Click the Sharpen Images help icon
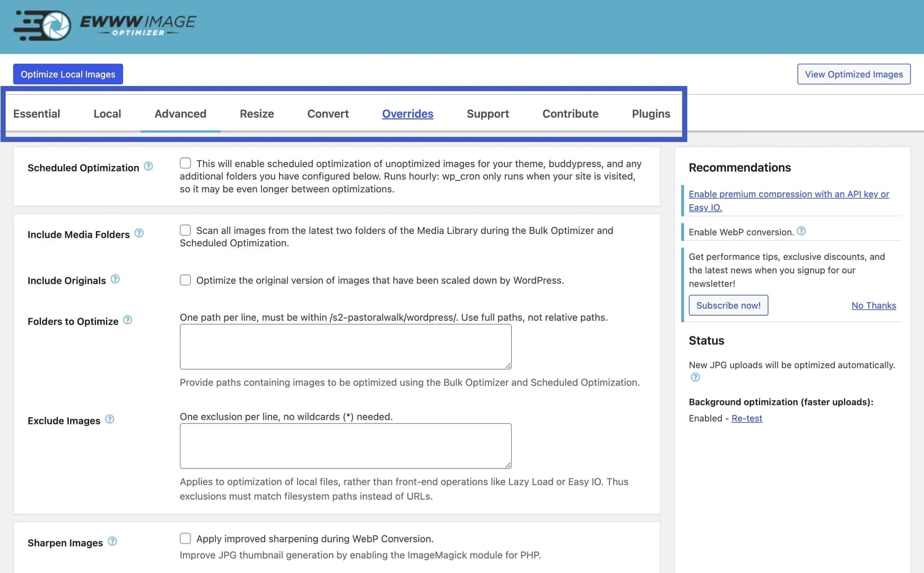924x573 pixels. (112, 541)
